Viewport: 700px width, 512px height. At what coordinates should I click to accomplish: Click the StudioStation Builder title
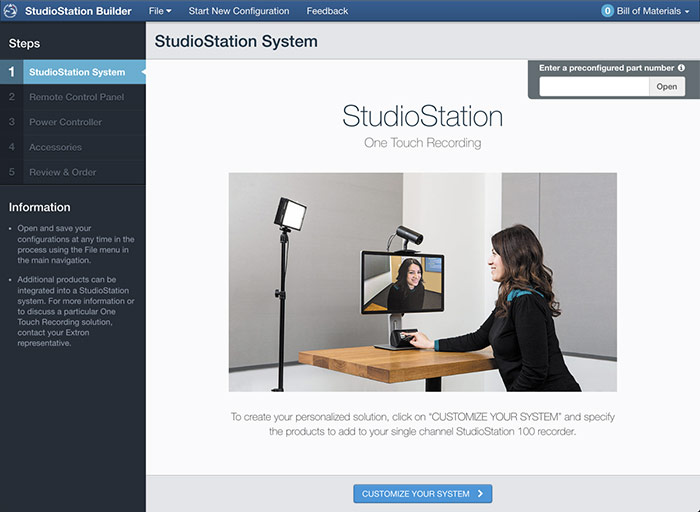pyautogui.click(x=78, y=11)
